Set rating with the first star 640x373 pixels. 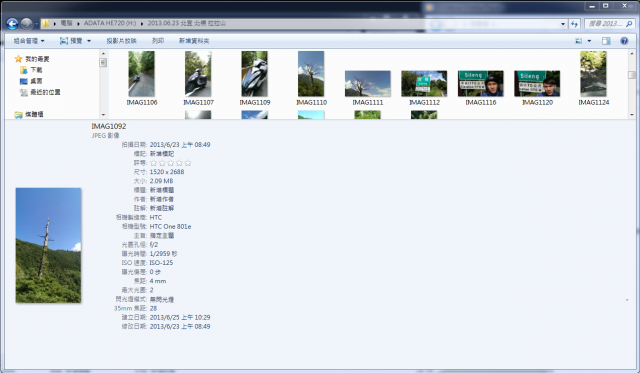tap(153, 163)
